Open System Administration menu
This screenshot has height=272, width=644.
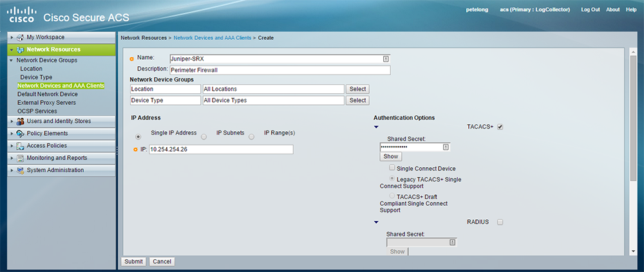[x=62, y=170]
